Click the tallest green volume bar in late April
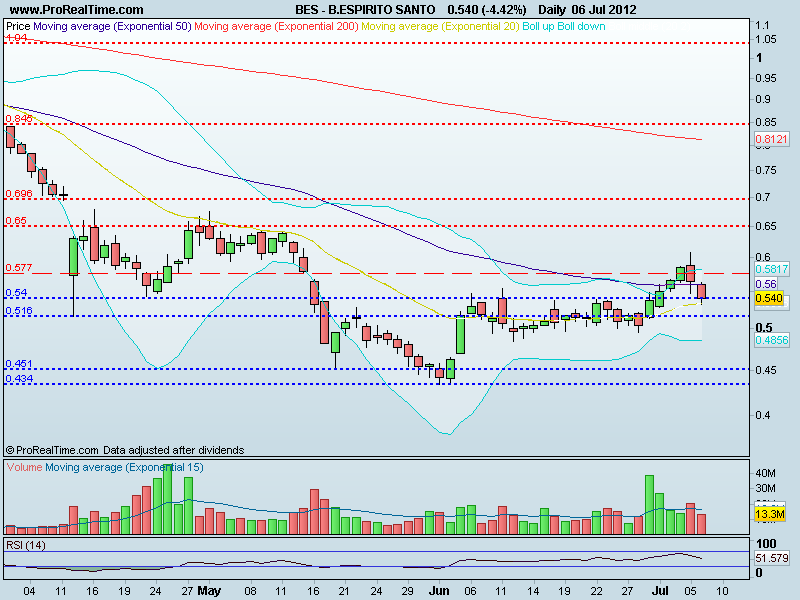The image size is (800, 600). point(168,500)
